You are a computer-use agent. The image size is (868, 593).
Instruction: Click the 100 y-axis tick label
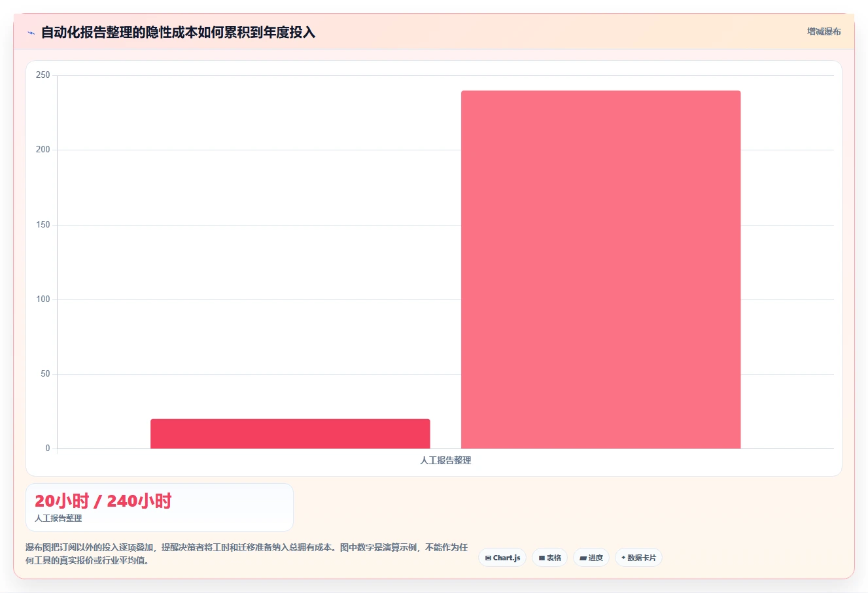click(x=43, y=299)
